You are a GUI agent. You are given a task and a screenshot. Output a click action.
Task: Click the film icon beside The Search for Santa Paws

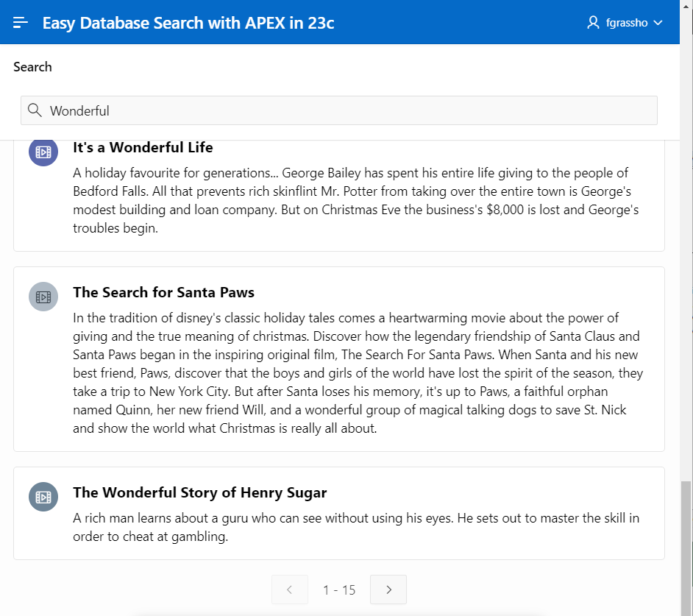tap(43, 297)
